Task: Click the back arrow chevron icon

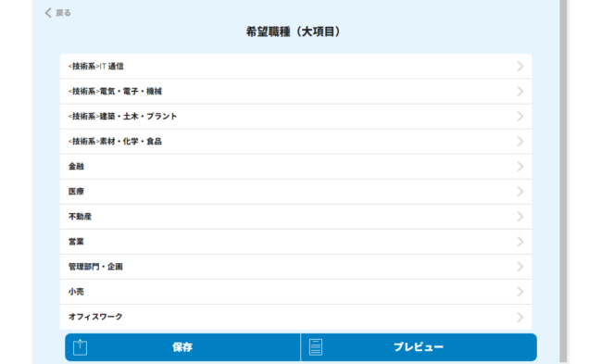Action: click(x=48, y=13)
